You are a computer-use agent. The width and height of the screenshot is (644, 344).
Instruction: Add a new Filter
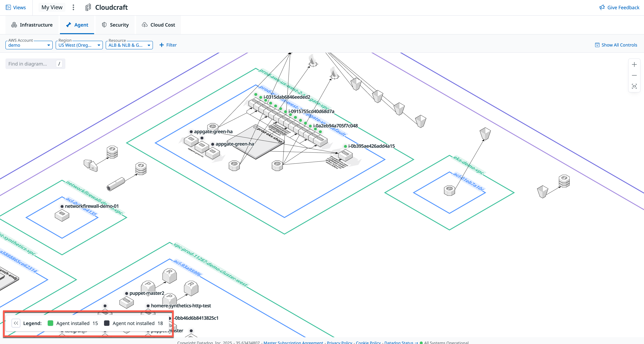coord(168,45)
